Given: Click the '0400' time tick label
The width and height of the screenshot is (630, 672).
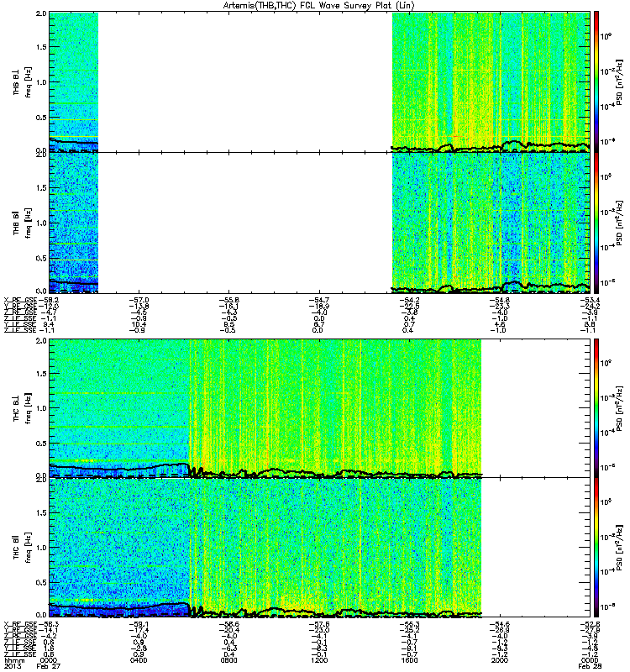Looking at the screenshot, I should click(x=139, y=660).
